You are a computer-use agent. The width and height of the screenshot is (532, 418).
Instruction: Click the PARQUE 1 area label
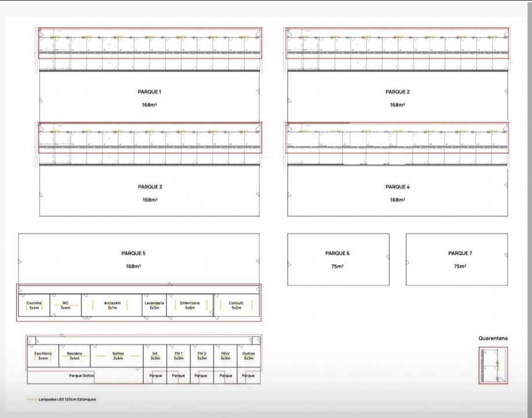[x=150, y=92]
